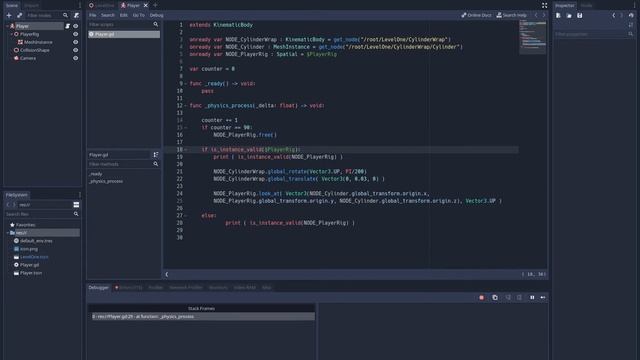Close the Player scene tab
The width and height of the screenshot is (640, 360).
point(146,5)
